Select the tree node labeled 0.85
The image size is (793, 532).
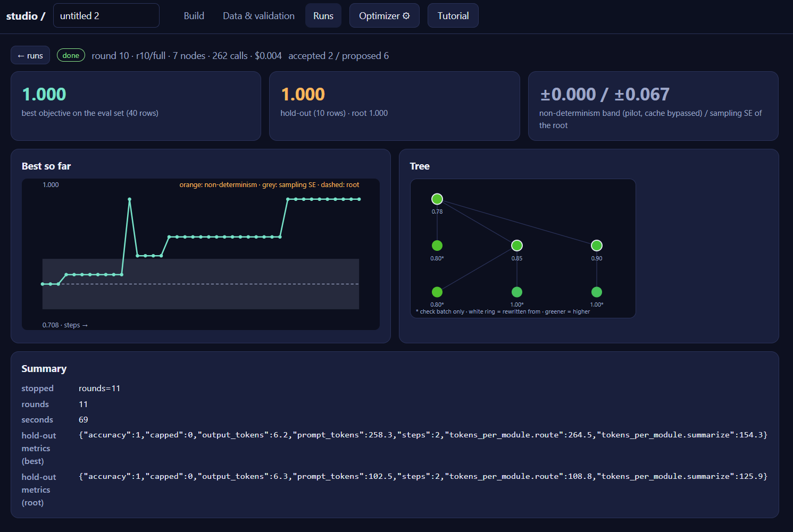517,246
